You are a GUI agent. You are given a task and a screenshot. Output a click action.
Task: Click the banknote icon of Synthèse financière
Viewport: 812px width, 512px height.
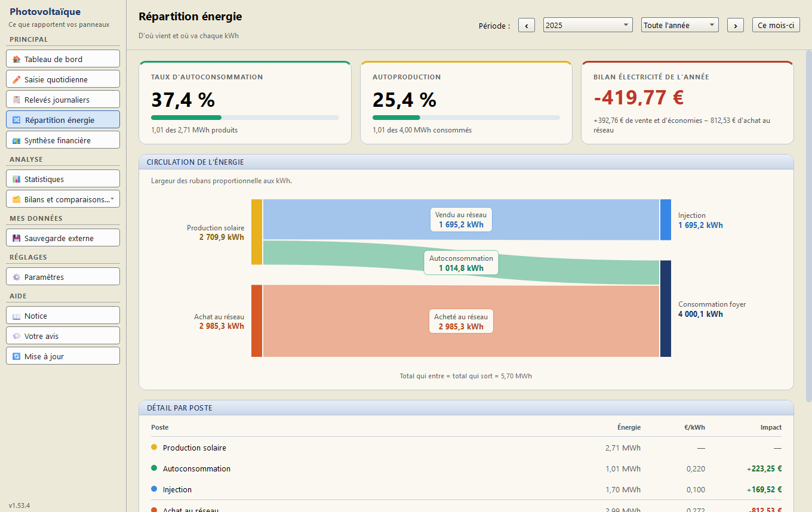click(x=17, y=140)
